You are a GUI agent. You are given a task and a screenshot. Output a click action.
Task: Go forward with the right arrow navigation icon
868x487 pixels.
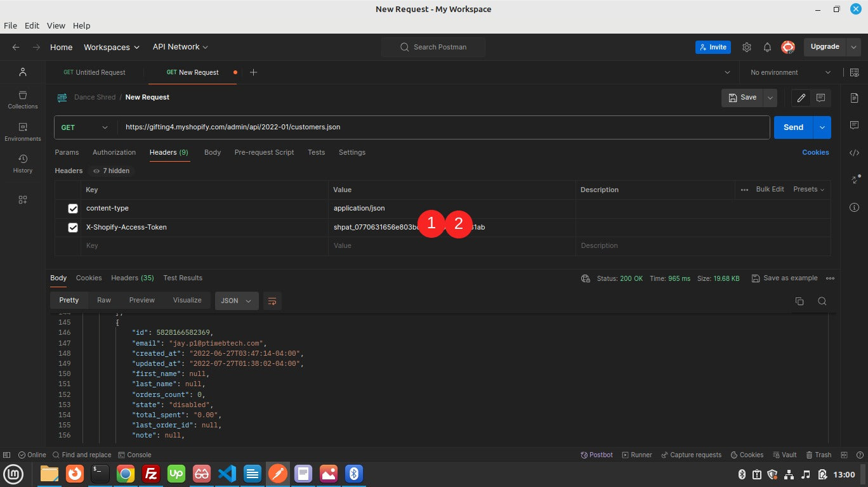pos(36,47)
